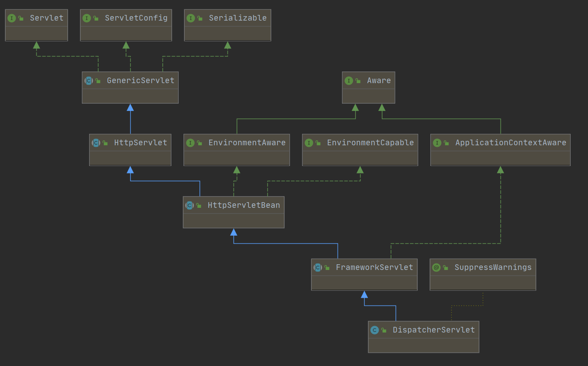The height and width of the screenshot is (366, 588).
Task: Click the annotation icon on SuppressWarnings
Action: tap(436, 267)
